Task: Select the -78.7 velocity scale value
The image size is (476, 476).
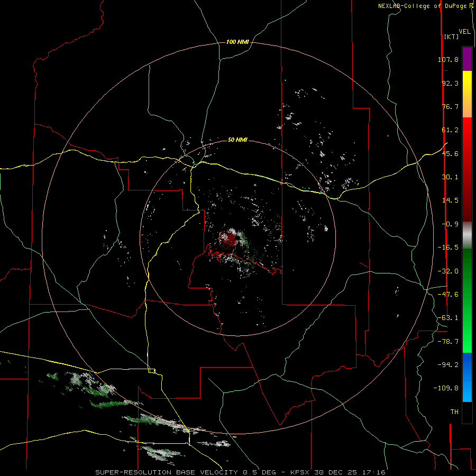Action: click(x=448, y=342)
